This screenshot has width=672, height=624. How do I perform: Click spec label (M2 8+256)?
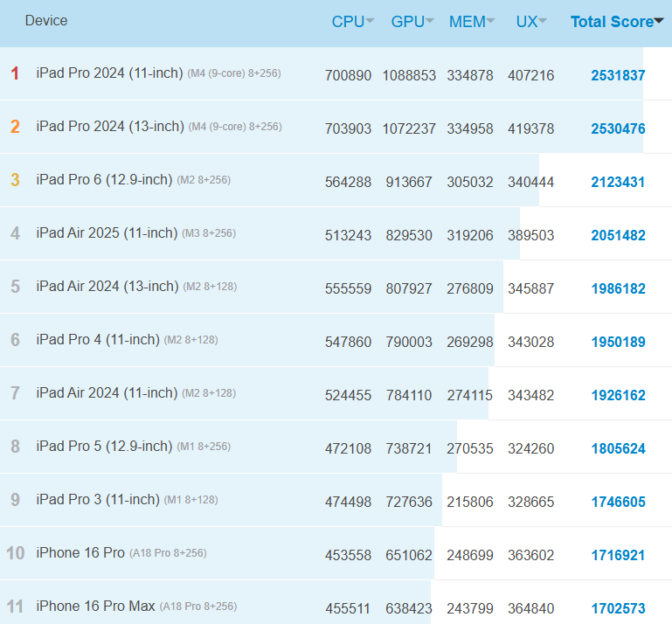204,180
